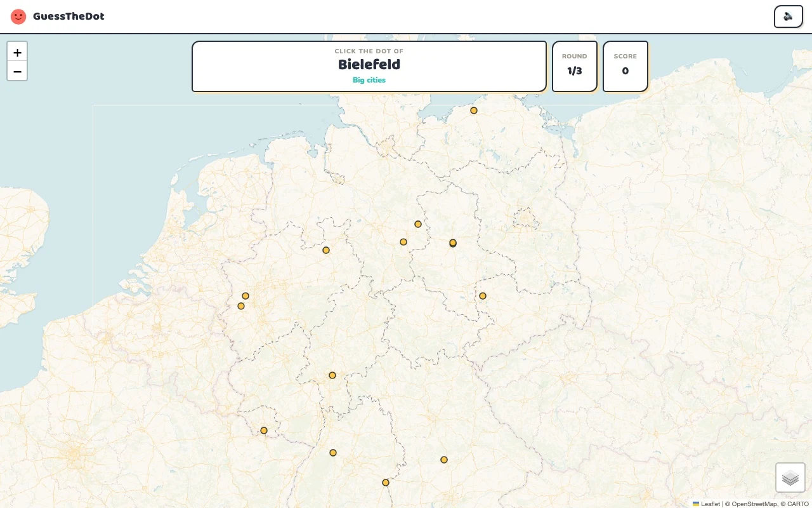Toggle the sound speaker button
This screenshot has height=508, width=812.
point(788,17)
